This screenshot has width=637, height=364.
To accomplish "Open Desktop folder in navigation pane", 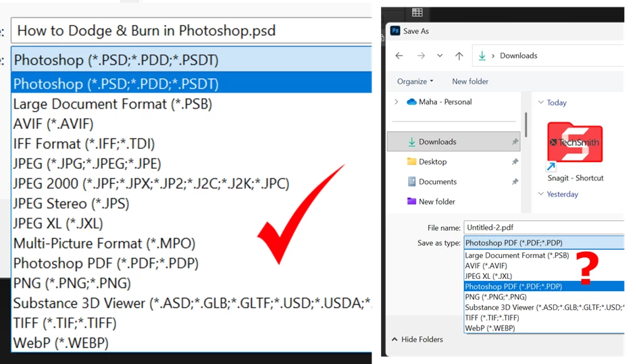I will 432,161.
